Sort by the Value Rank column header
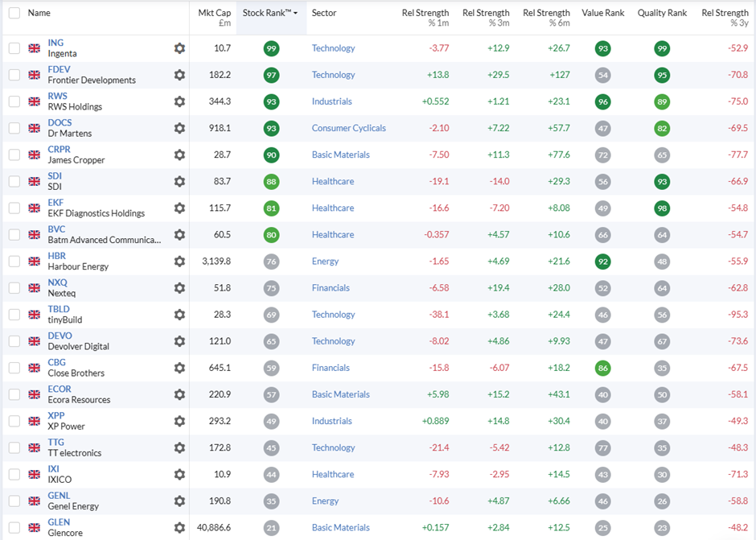This screenshot has width=756, height=540. pos(602,13)
